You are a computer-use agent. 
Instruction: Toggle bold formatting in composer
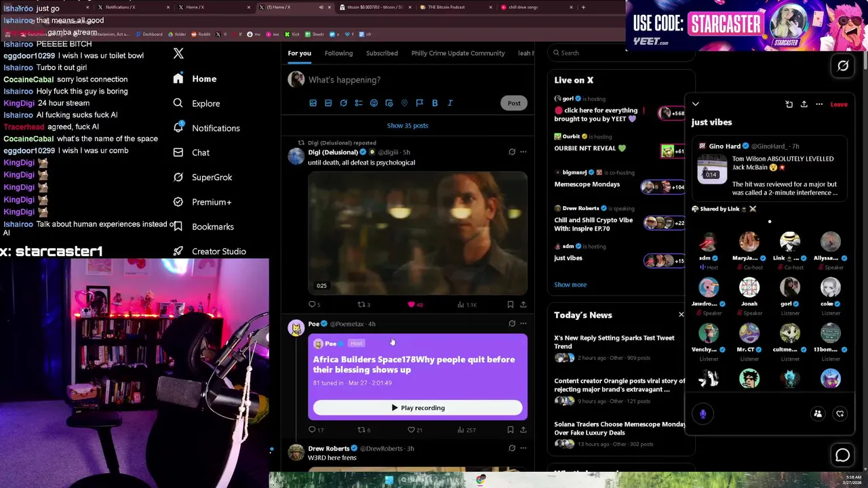point(435,103)
